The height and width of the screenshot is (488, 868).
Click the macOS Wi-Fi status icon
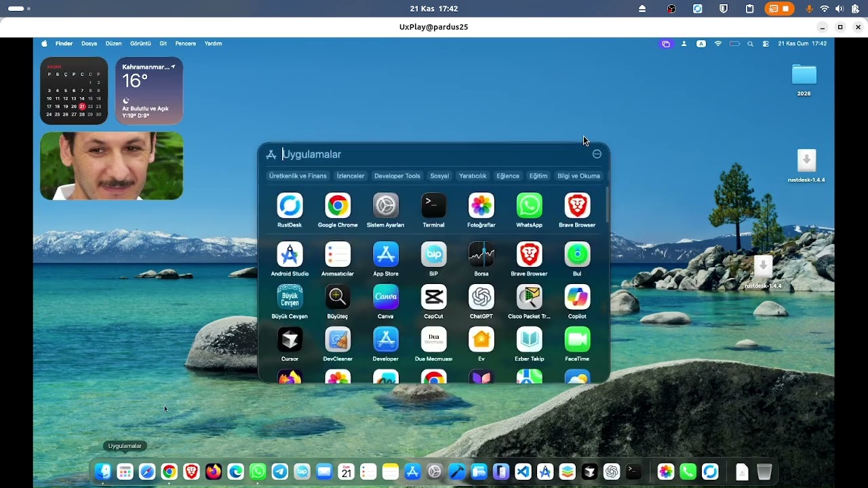pyautogui.click(x=718, y=43)
